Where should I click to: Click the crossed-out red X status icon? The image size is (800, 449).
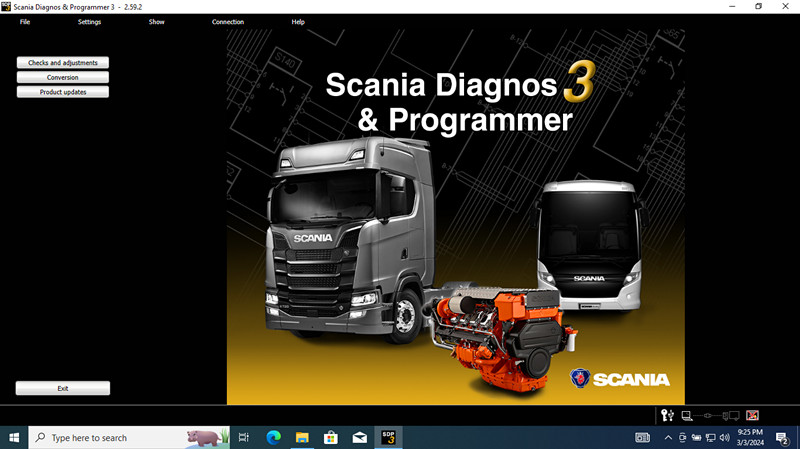tap(752, 415)
